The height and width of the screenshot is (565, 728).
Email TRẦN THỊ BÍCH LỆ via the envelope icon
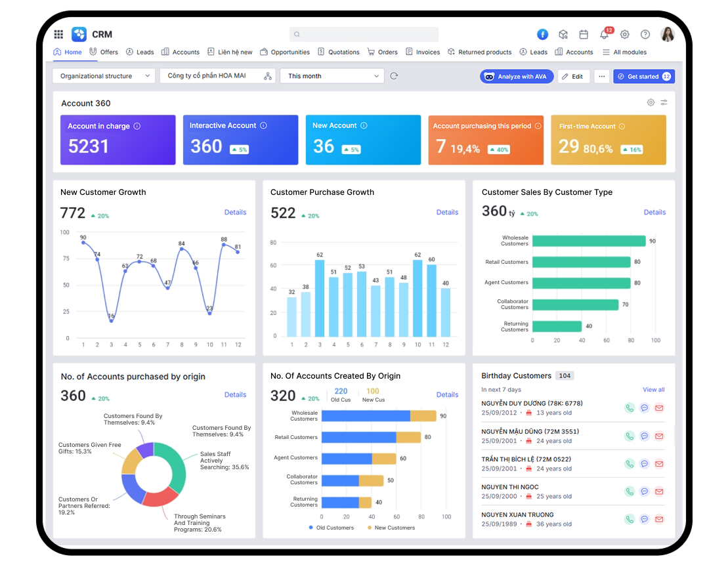[x=659, y=463]
